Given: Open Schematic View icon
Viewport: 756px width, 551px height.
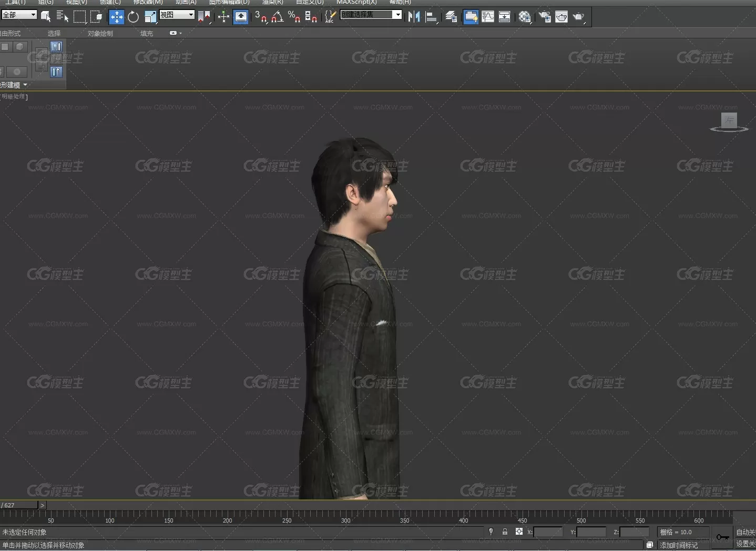Looking at the screenshot, I should 505,17.
